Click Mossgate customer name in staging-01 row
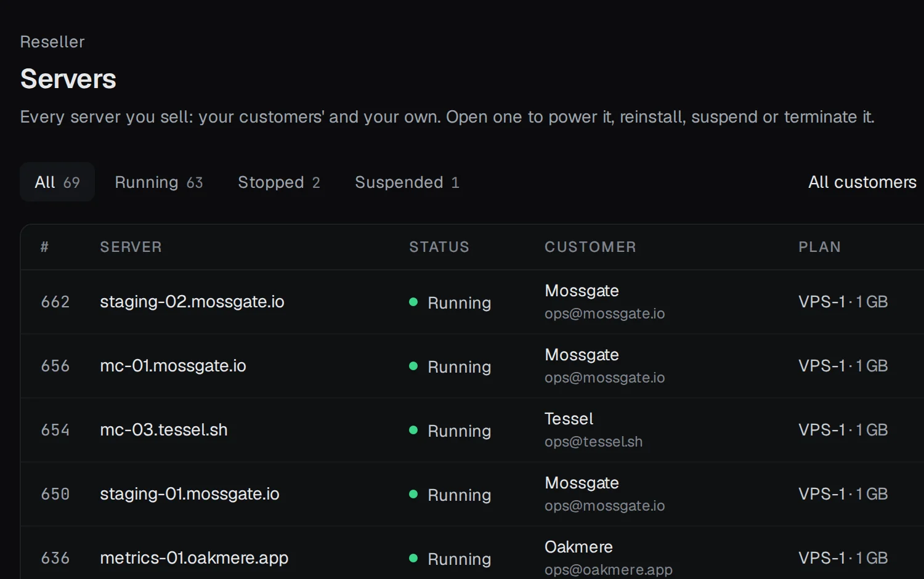924x579 pixels. click(582, 483)
